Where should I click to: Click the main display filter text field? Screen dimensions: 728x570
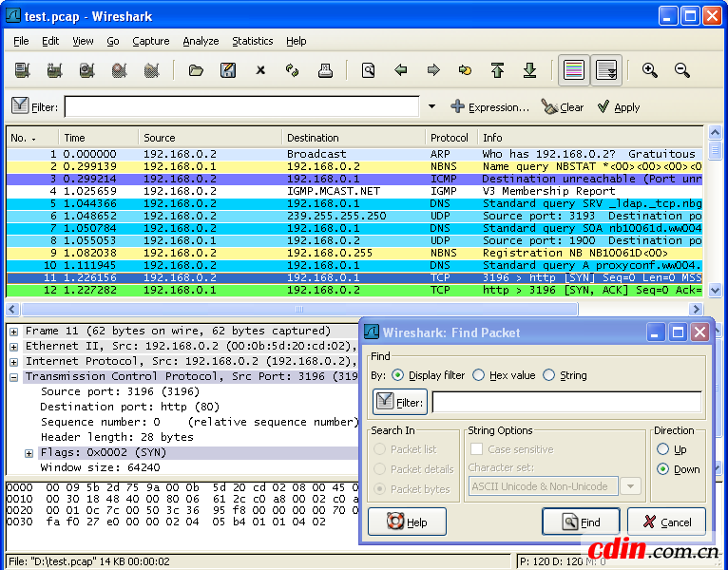[242, 106]
